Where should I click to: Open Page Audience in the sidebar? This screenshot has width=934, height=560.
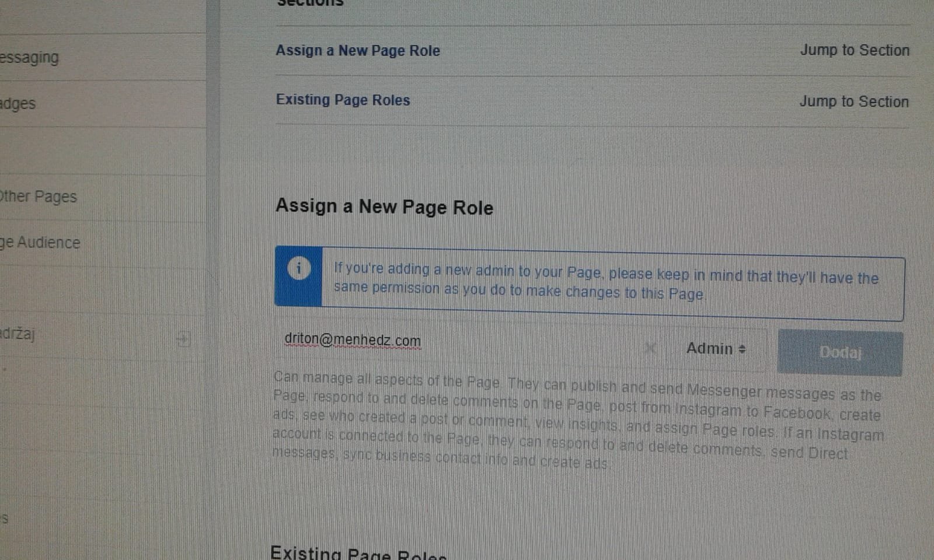click(x=41, y=243)
